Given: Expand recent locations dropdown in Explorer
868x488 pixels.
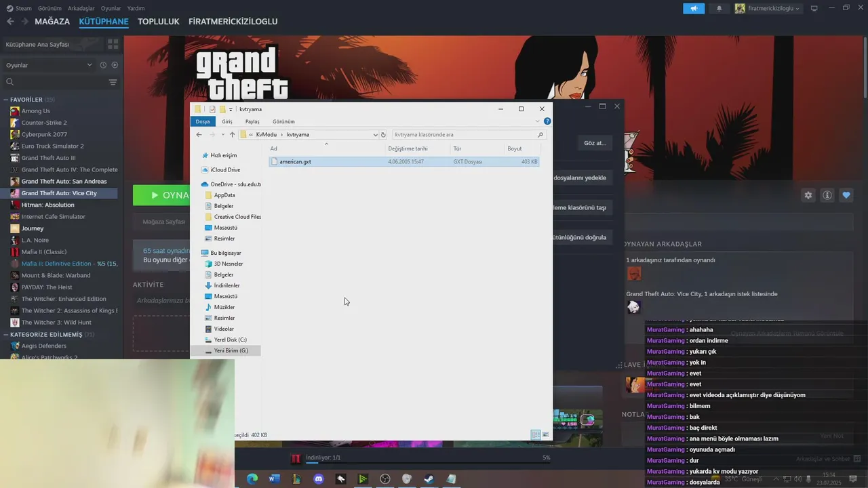Looking at the screenshot, I should [x=222, y=134].
